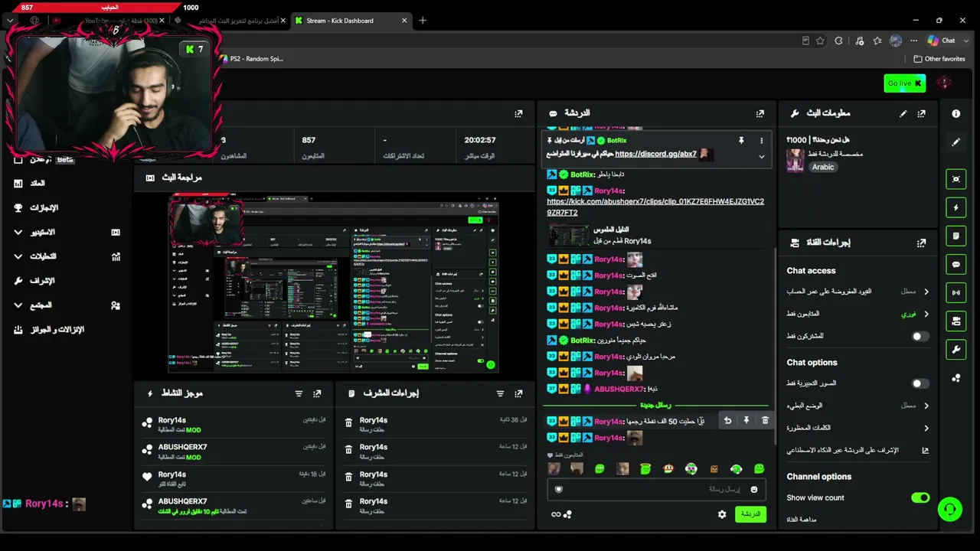The image size is (980, 551).
Task: Open Other favorites bookmarks folder
Action: pos(939,59)
